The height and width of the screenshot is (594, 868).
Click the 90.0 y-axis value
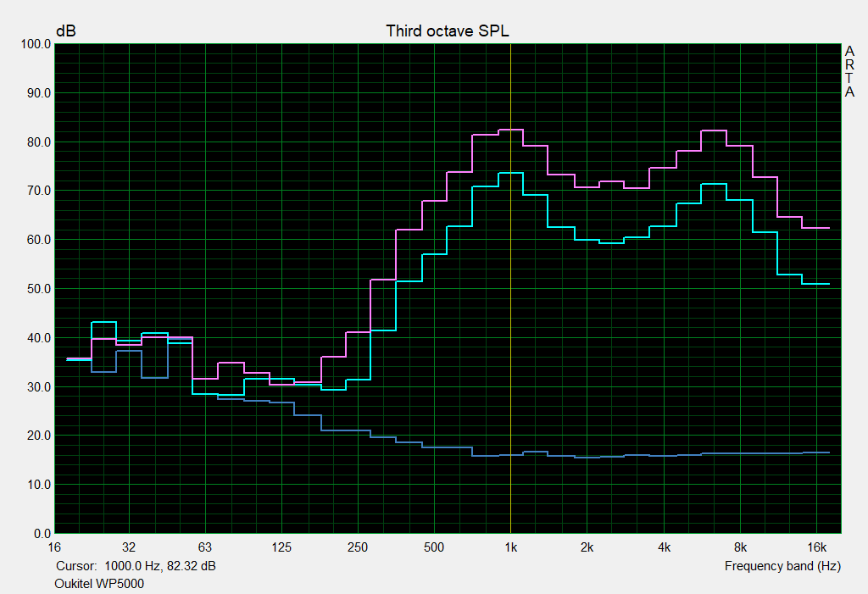coord(39,93)
